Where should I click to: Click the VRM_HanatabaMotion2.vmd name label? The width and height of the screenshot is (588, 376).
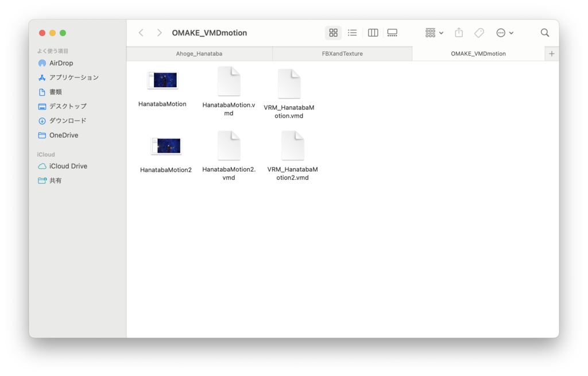pyautogui.click(x=292, y=173)
